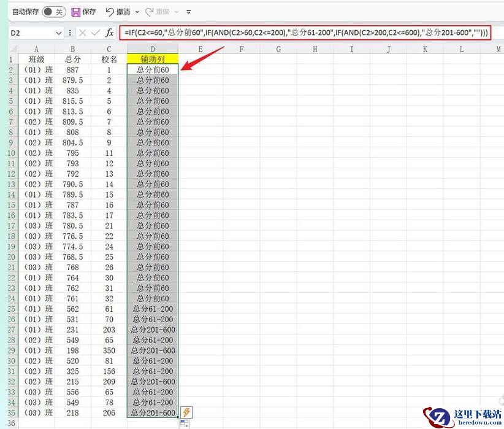The image size is (504, 429).
Task: Select column J header
Action: pyautogui.click(x=388, y=49)
